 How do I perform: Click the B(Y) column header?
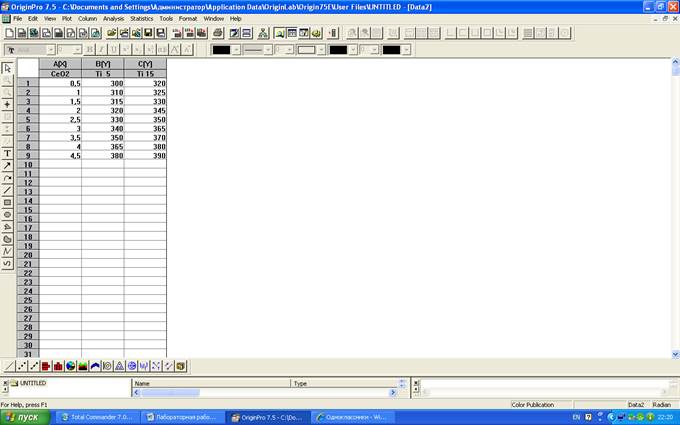tap(103, 64)
